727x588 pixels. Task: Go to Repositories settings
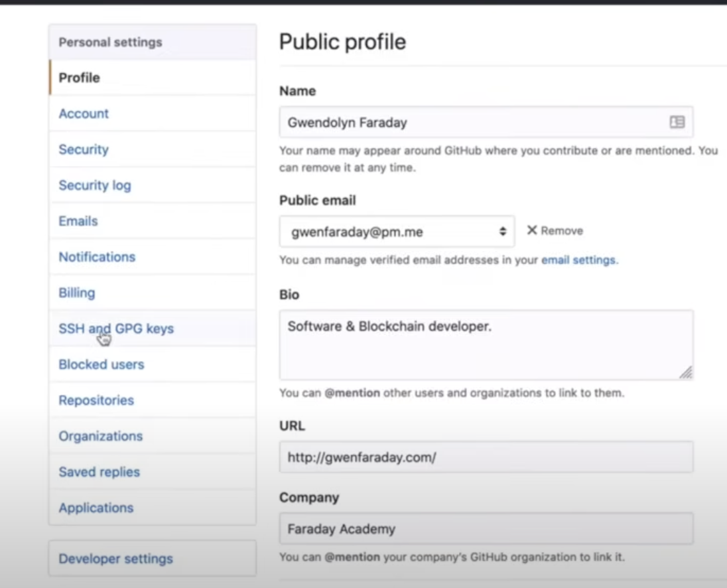pyautogui.click(x=96, y=400)
